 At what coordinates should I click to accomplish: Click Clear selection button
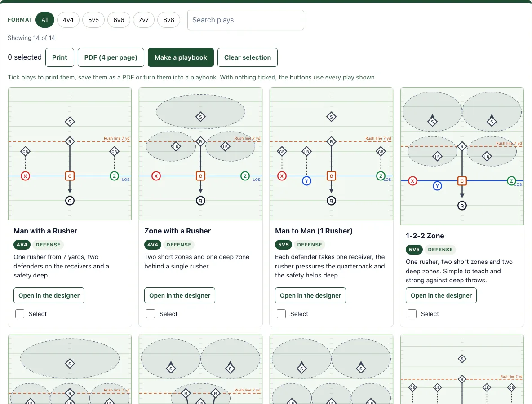pos(248,57)
